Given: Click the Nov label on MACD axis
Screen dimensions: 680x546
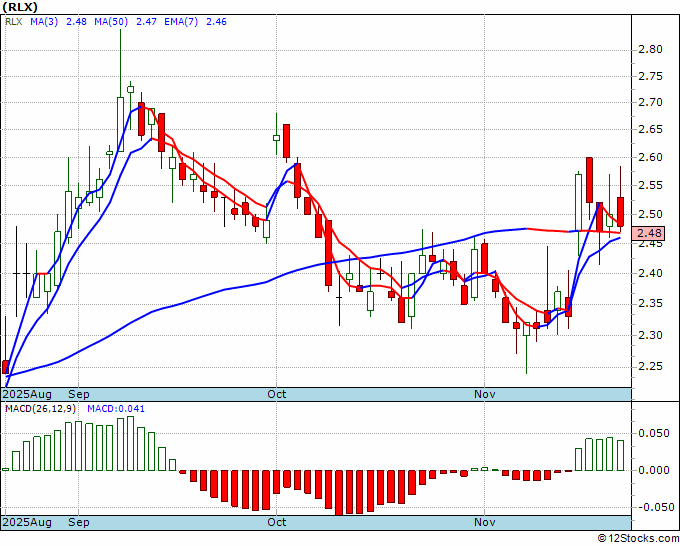Looking at the screenshot, I should coord(484,522).
